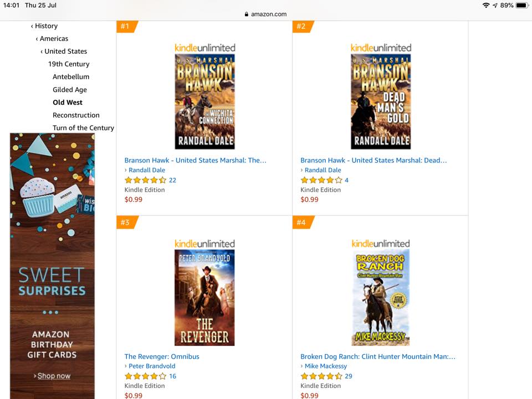
Task: Tap the lock icon beside amazon.com
Action: [246, 14]
